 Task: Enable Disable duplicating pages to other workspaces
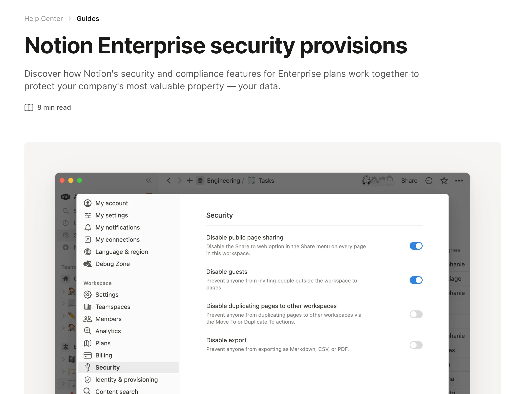416,314
